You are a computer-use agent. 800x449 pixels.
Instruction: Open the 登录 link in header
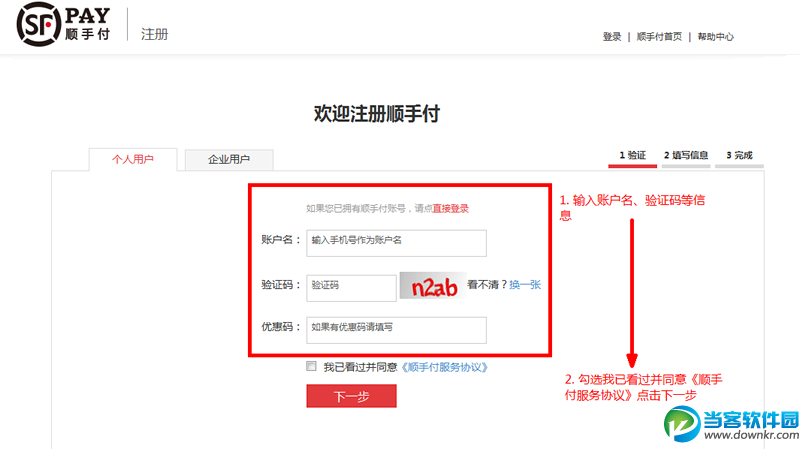point(612,37)
